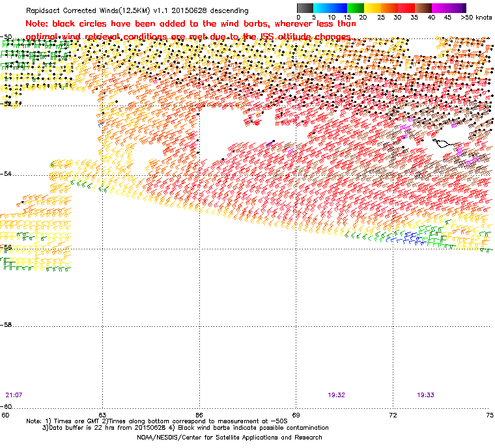
Task: Click the '-58' latitude axis label
Action: point(6,324)
